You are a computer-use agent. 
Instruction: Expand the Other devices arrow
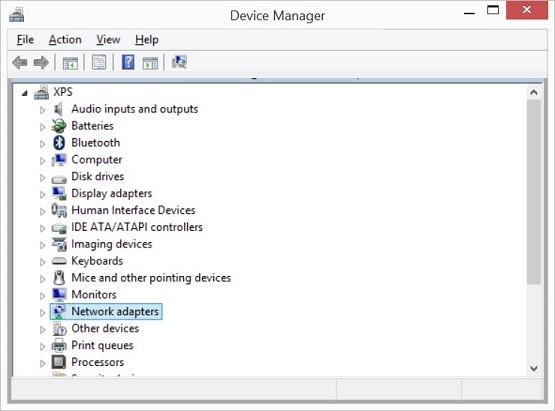(x=42, y=330)
